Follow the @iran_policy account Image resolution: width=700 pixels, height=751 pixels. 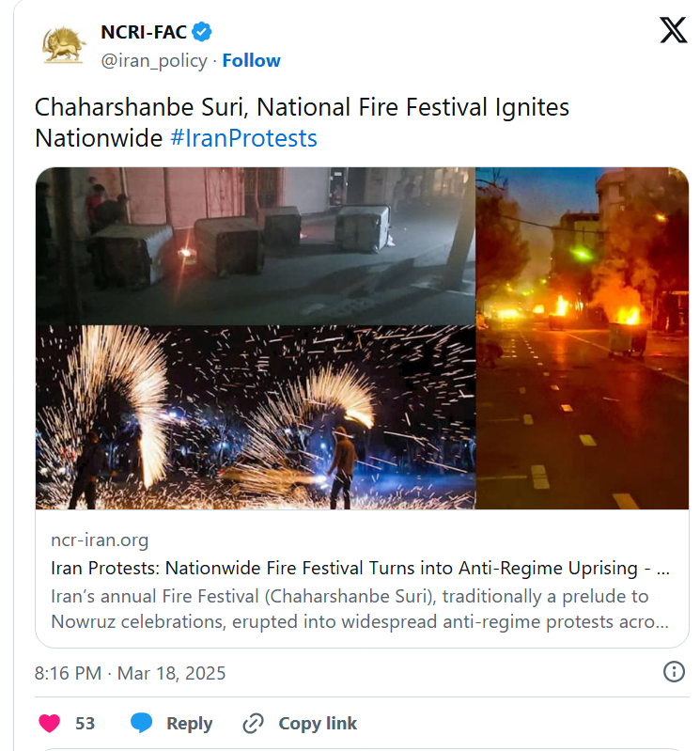click(x=251, y=60)
